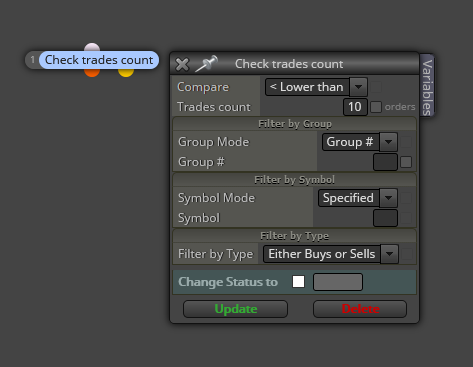This screenshot has height=367, width=473.
Task: Open the Variables side tab
Action: coord(427,86)
